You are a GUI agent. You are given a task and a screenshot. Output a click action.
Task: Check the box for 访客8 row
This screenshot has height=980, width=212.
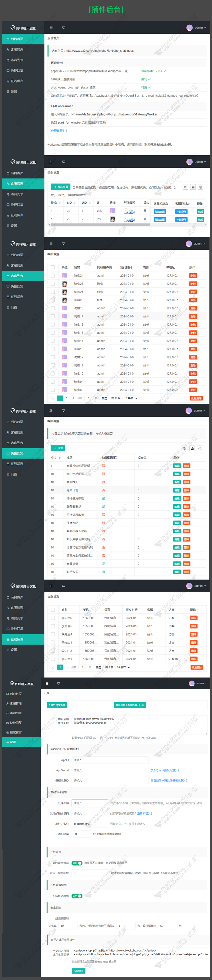pos(53,390)
